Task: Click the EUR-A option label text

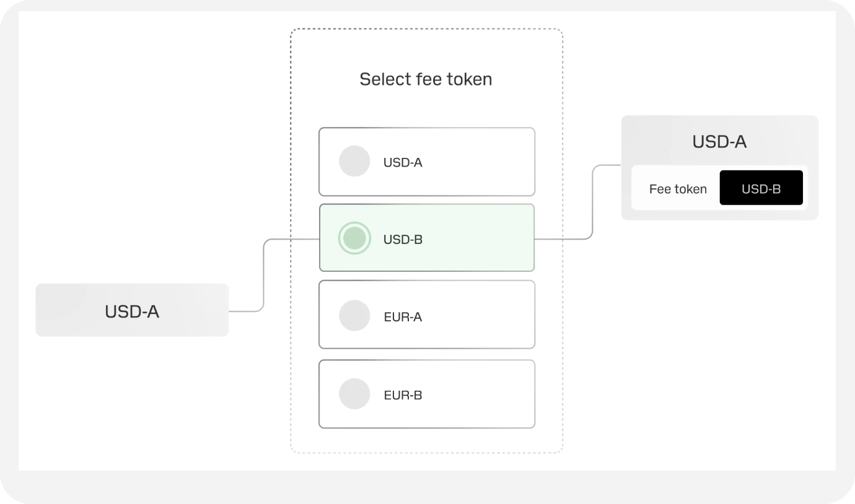Action: pyautogui.click(x=403, y=317)
